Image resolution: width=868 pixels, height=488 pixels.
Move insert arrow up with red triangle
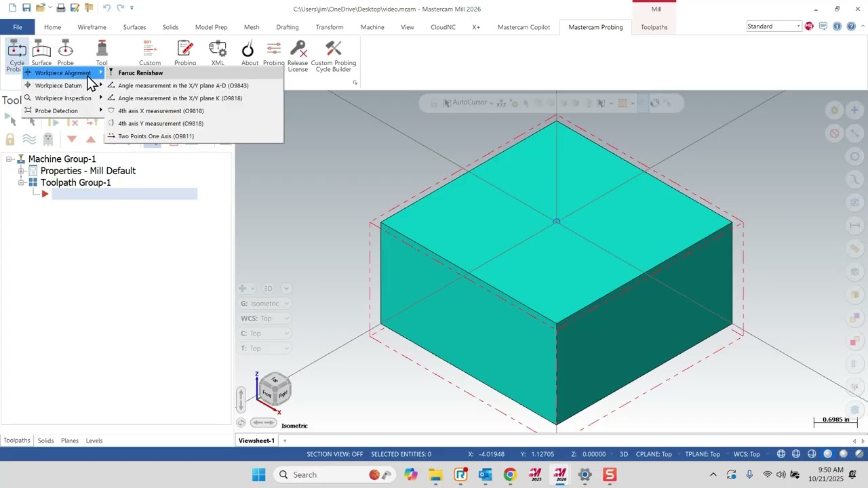(x=91, y=139)
